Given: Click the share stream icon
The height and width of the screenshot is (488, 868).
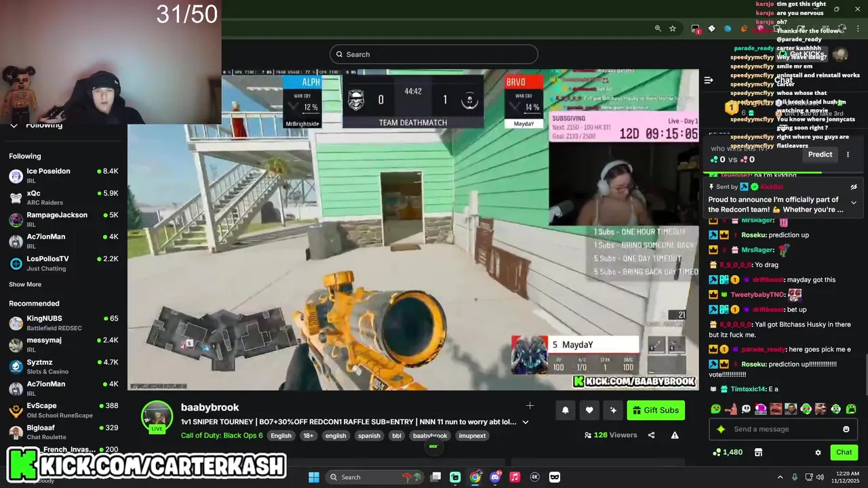Looking at the screenshot, I should (x=652, y=435).
